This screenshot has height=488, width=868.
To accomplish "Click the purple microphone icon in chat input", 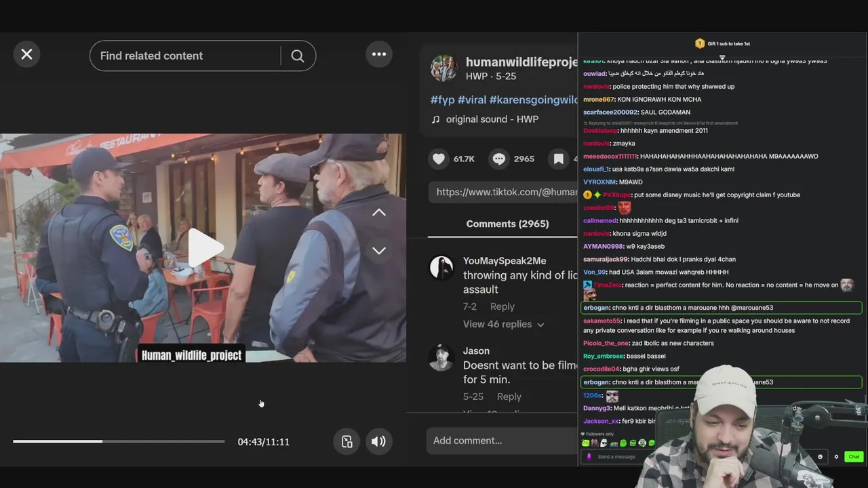I will 589,457.
